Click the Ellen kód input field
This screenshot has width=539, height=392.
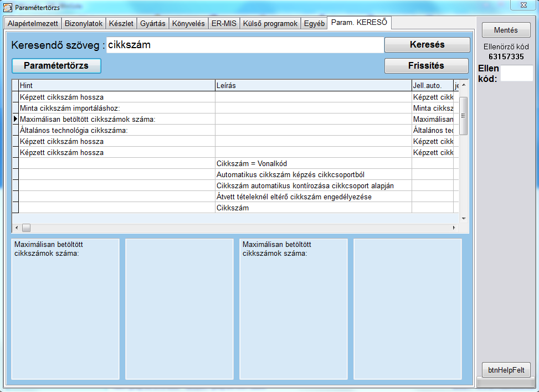(517, 73)
